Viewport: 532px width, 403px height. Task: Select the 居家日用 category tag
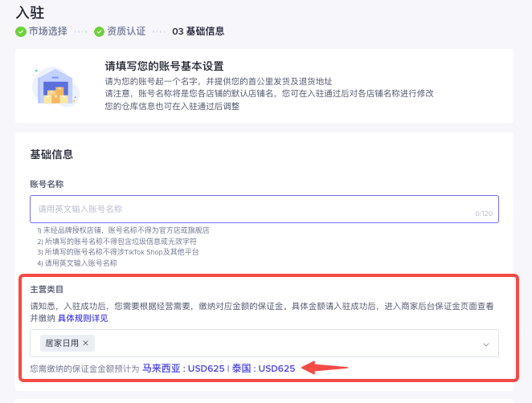click(x=62, y=343)
